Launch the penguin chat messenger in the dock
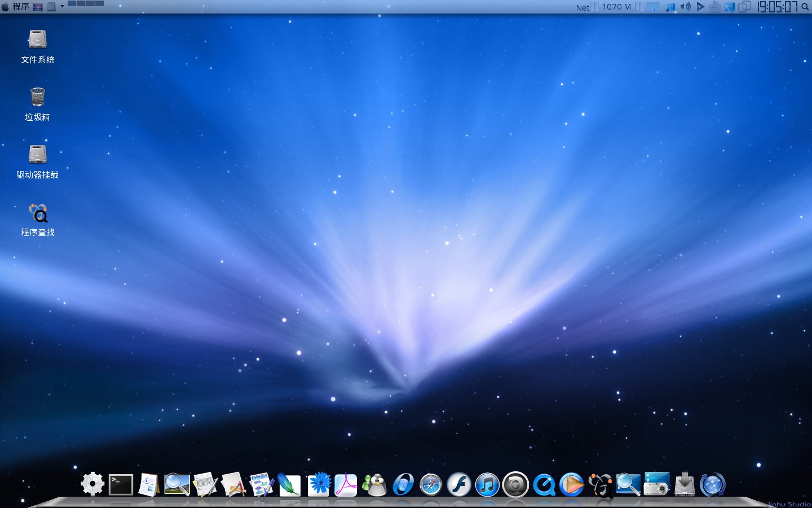Image resolution: width=812 pixels, height=508 pixels. coord(374,484)
